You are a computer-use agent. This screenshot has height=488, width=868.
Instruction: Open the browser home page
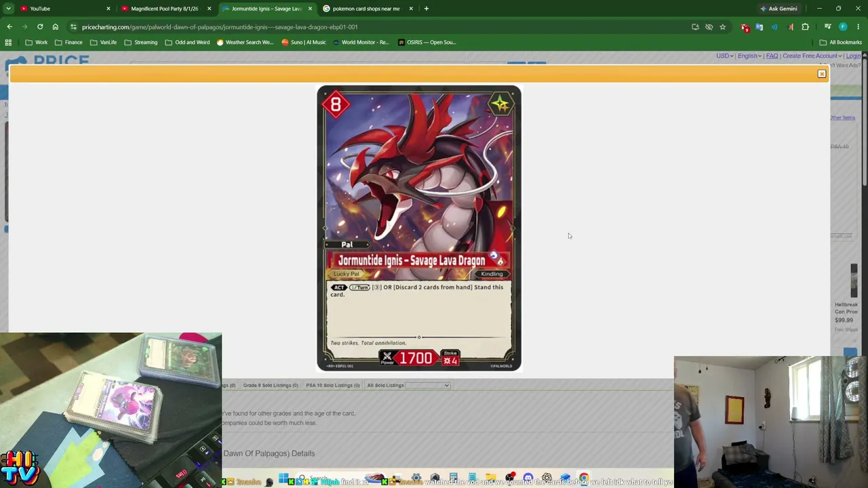56,27
